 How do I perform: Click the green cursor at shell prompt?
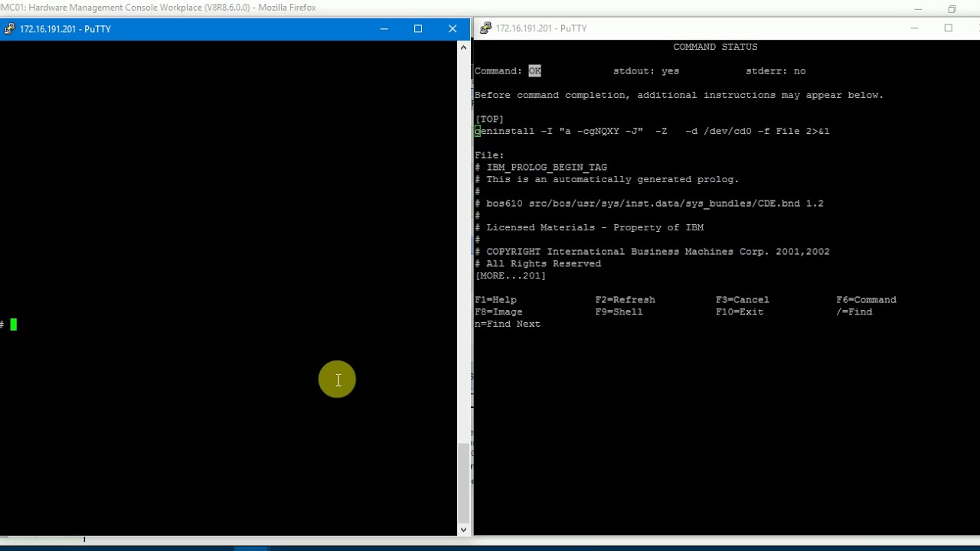click(13, 324)
